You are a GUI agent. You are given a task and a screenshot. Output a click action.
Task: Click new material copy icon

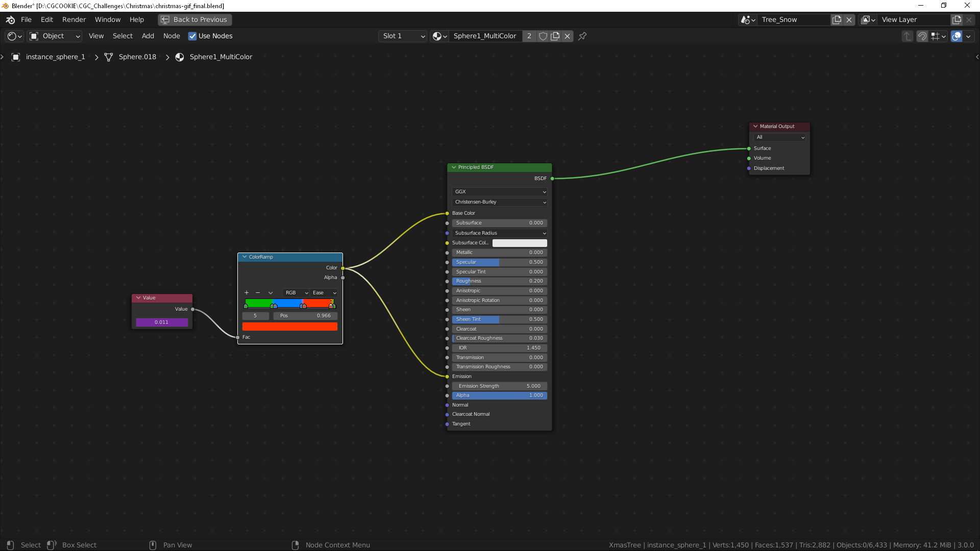(555, 36)
